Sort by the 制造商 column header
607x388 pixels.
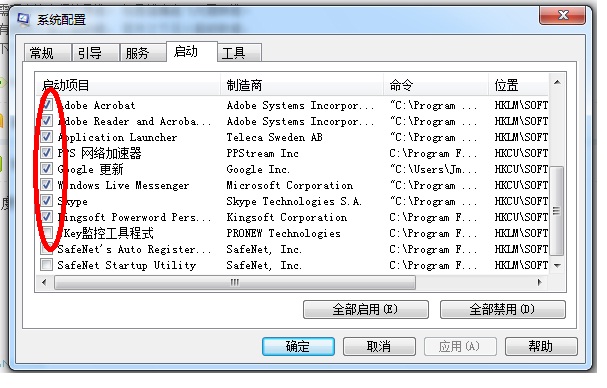302,85
